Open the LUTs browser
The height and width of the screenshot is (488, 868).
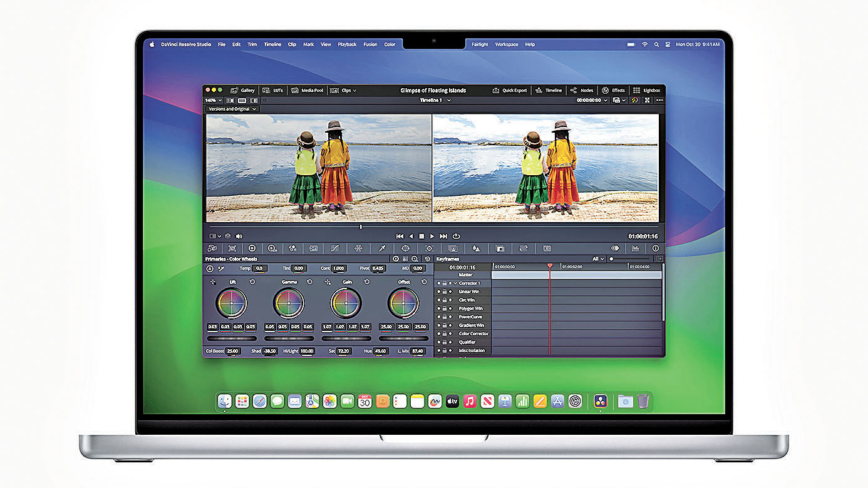coord(273,90)
